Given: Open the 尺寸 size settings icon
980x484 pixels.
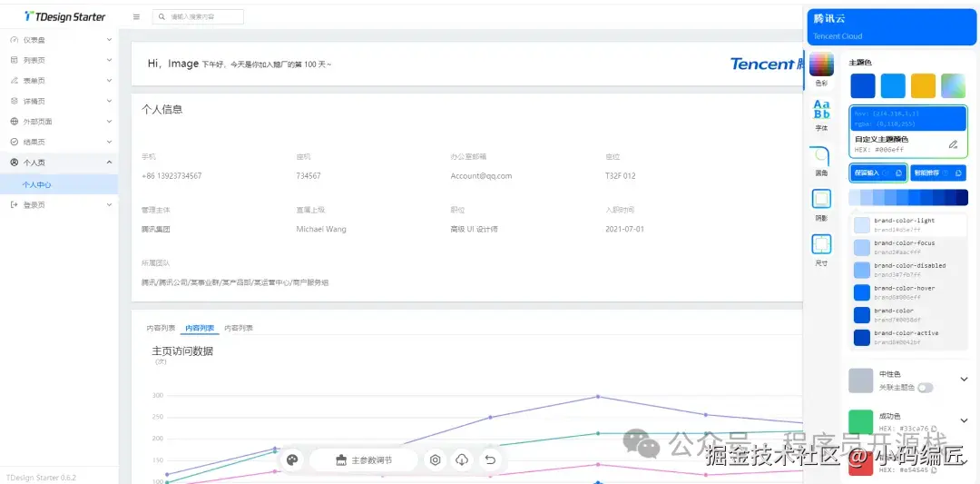Looking at the screenshot, I should 821,244.
